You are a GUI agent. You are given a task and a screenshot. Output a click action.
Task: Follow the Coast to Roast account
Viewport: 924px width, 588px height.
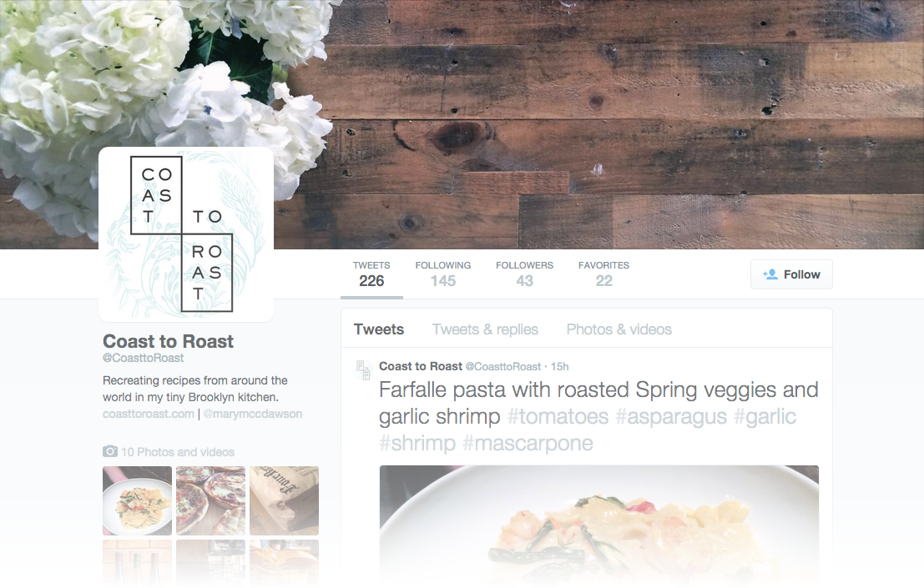(791, 274)
